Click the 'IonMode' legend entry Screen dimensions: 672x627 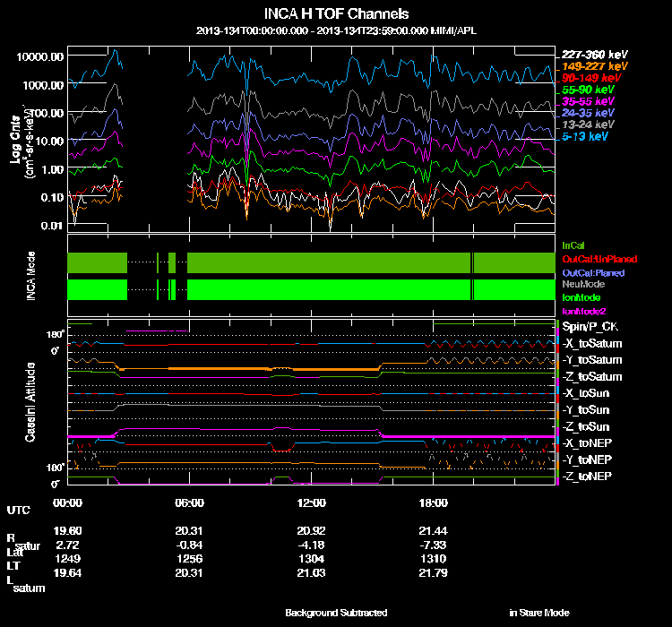coord(582,297)
